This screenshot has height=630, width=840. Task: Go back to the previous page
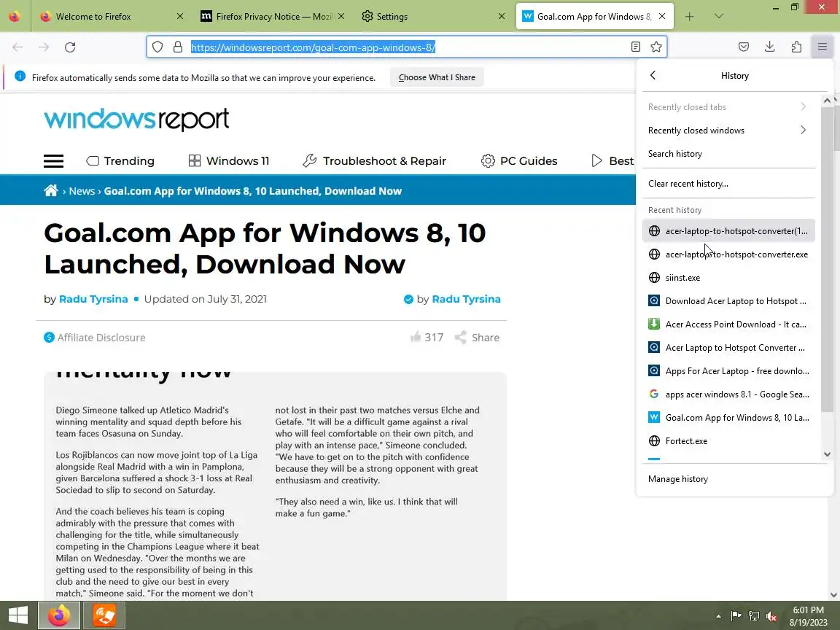point(17,47)
